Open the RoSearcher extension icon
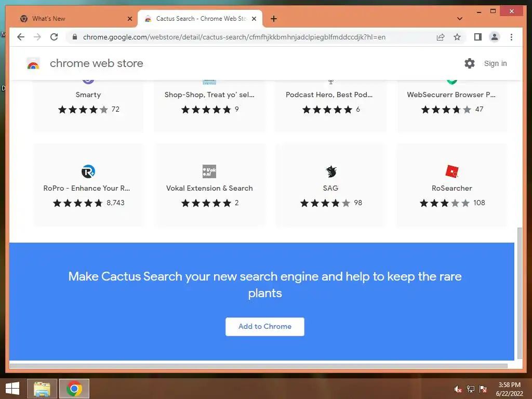The image size is (532, 399). coord(452,171)
